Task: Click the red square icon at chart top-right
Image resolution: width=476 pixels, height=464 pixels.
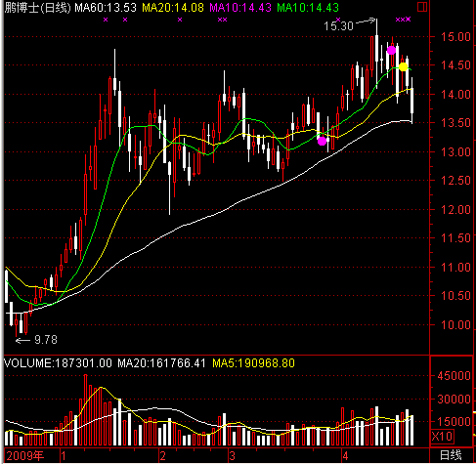Action: point(422,7)
